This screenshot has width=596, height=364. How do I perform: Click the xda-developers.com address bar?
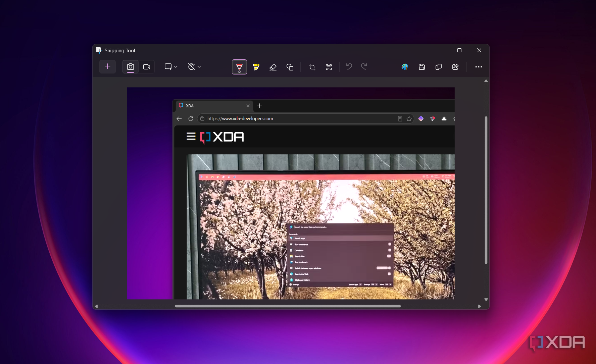[x=305, y=119]
